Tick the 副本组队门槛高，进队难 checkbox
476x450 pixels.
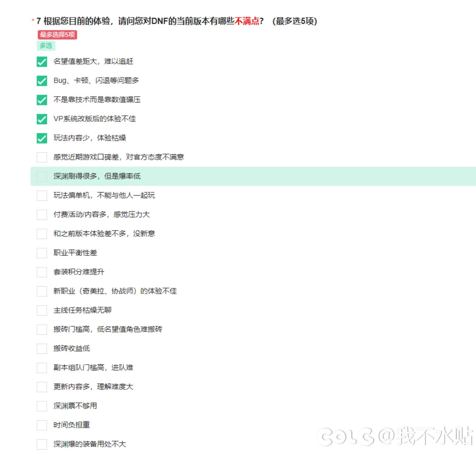click(x=42, y=368)
